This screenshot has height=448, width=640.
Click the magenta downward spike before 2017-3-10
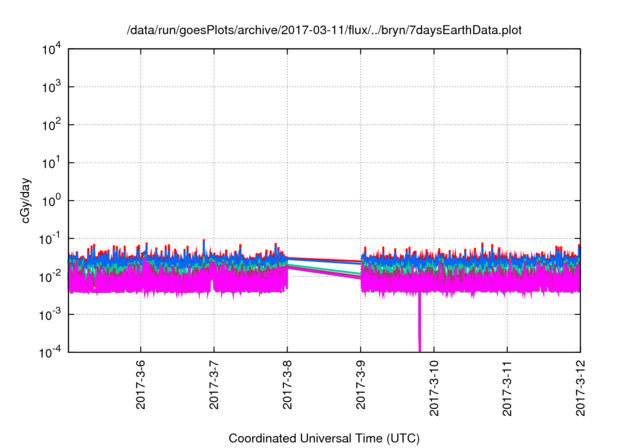(x=419, y=322)
